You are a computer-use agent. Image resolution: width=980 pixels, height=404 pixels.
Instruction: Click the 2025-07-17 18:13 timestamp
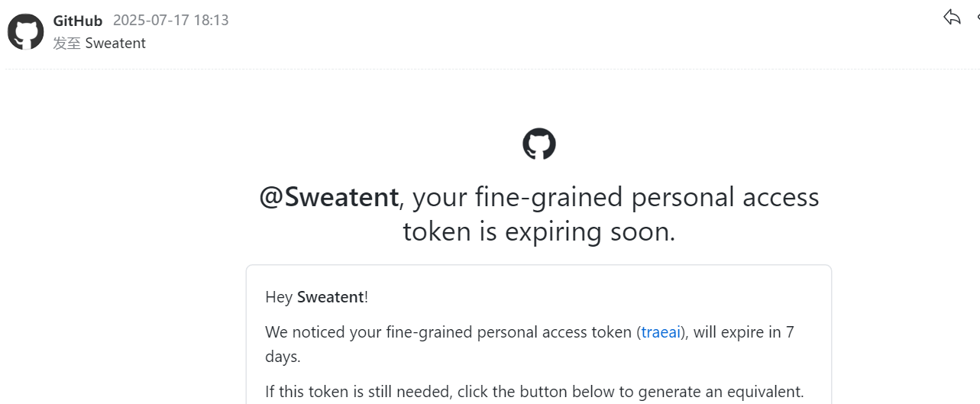pyautogui.click(x=171, y=21)
